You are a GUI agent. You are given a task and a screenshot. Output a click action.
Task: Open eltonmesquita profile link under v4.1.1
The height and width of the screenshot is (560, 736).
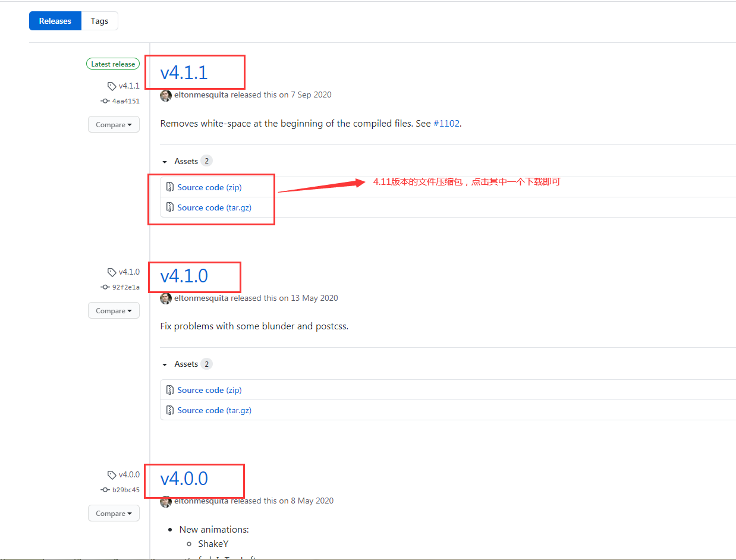pos(201,95)
